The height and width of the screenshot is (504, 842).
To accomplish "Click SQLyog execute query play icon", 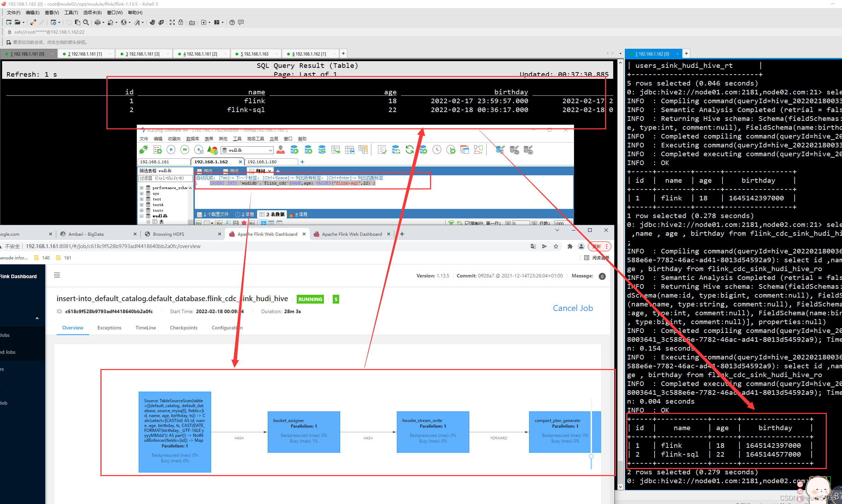I will click(171, 150).
